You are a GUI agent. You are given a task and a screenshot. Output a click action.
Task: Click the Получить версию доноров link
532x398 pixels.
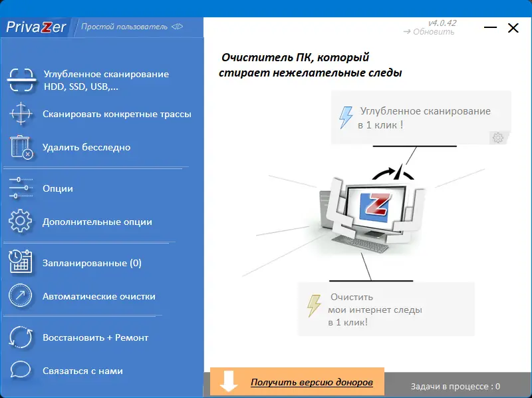[x=311, y=383]
